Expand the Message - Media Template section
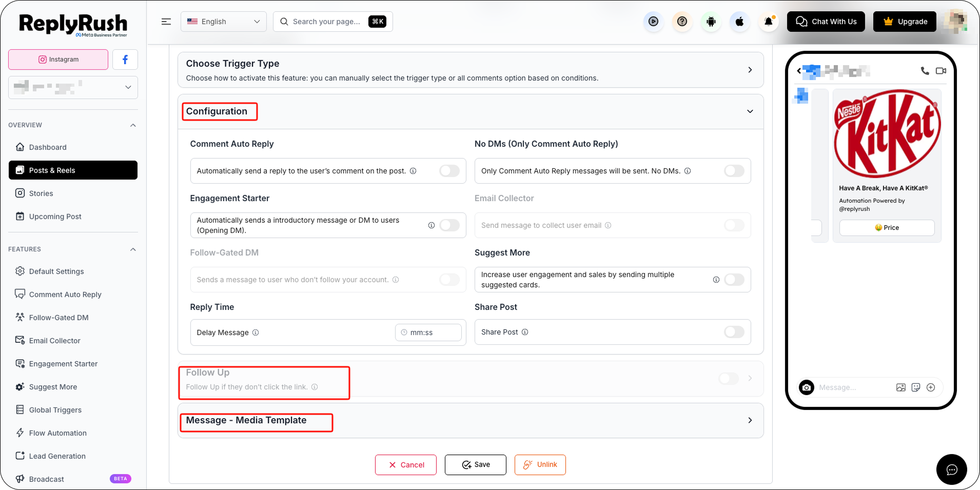The height and width of the screenshot is (490, 980). coord(750,420)
